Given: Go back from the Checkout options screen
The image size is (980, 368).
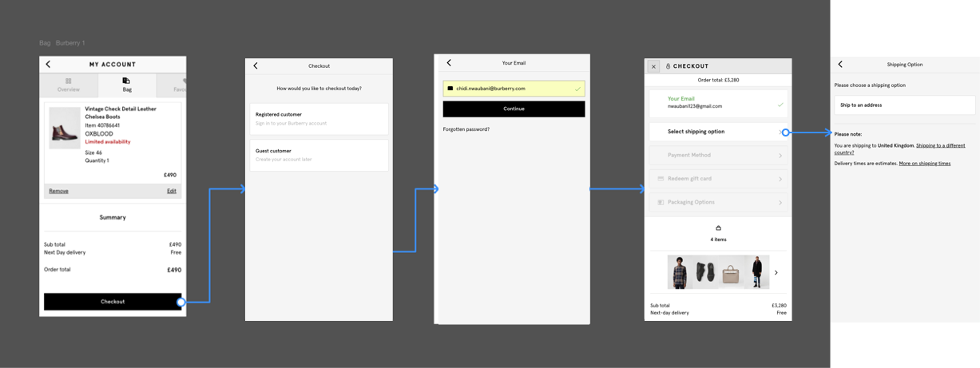Looking at the screenshot, I should coord(256,65).
